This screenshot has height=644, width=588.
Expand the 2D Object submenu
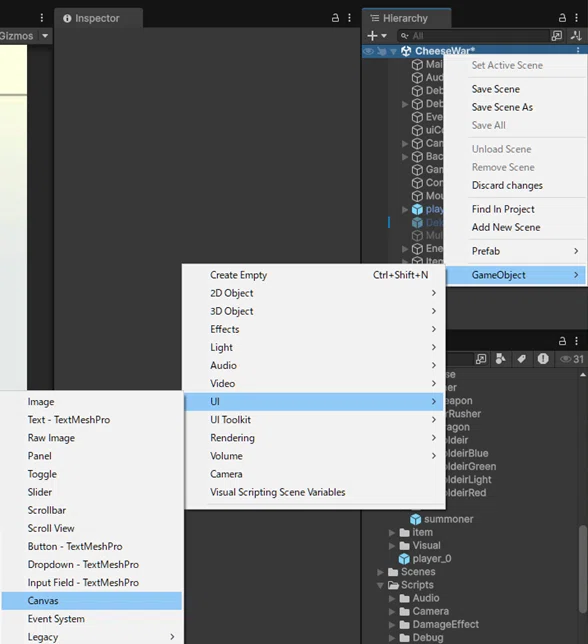[314, 293]
